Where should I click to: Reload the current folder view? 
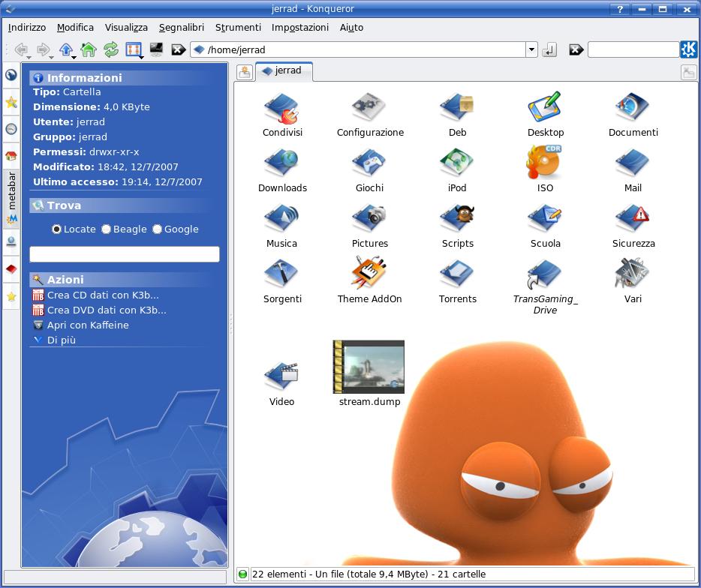tap(111, 49)
